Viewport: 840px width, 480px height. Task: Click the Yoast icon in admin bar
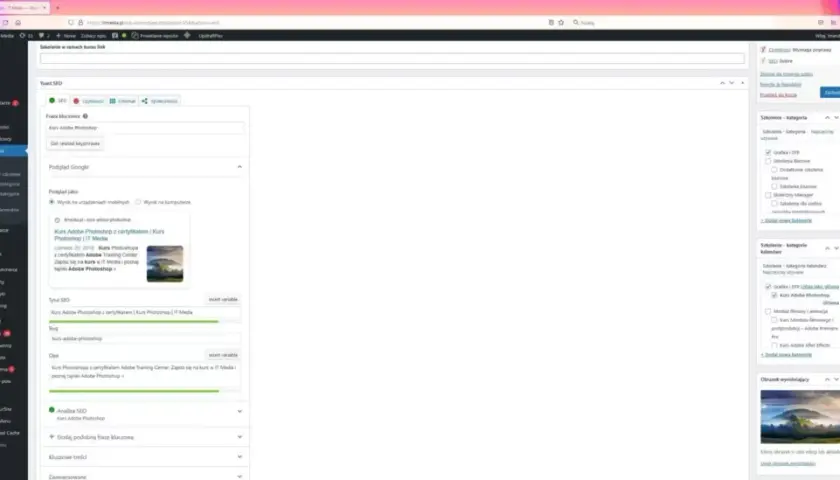(115, 36)
